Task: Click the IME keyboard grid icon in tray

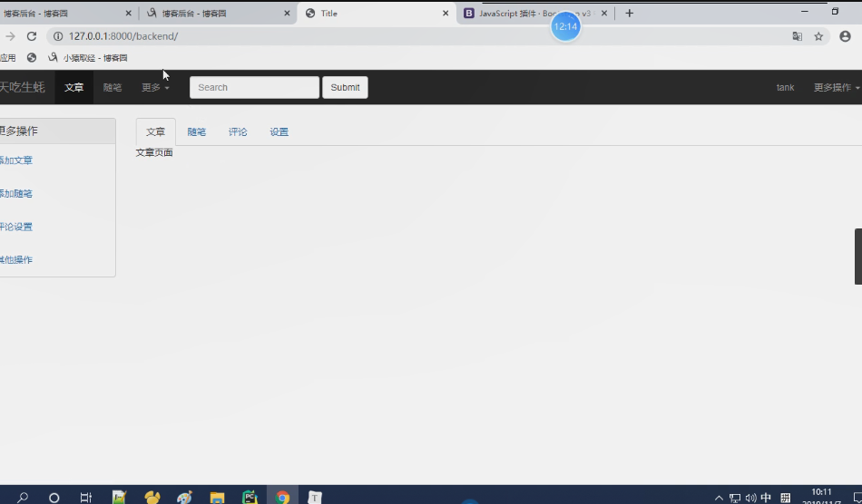Action: click(786, 498)
